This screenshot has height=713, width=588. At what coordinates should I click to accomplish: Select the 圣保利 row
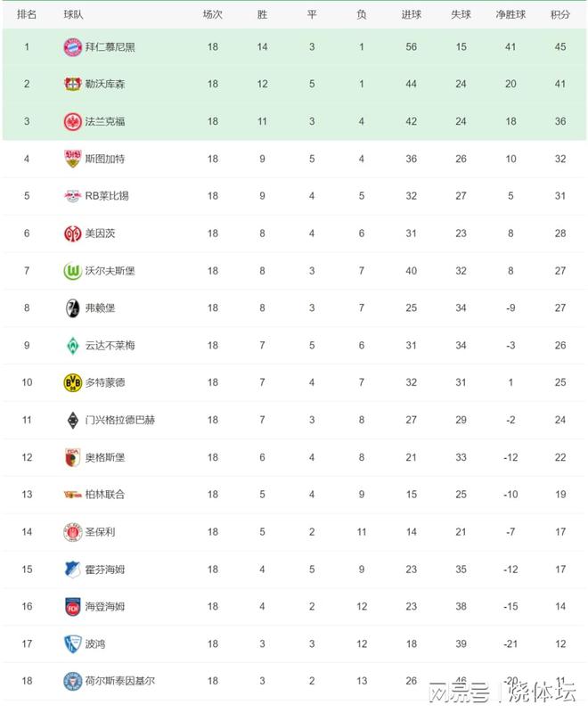pyautogui.click(x=294, y=532)
